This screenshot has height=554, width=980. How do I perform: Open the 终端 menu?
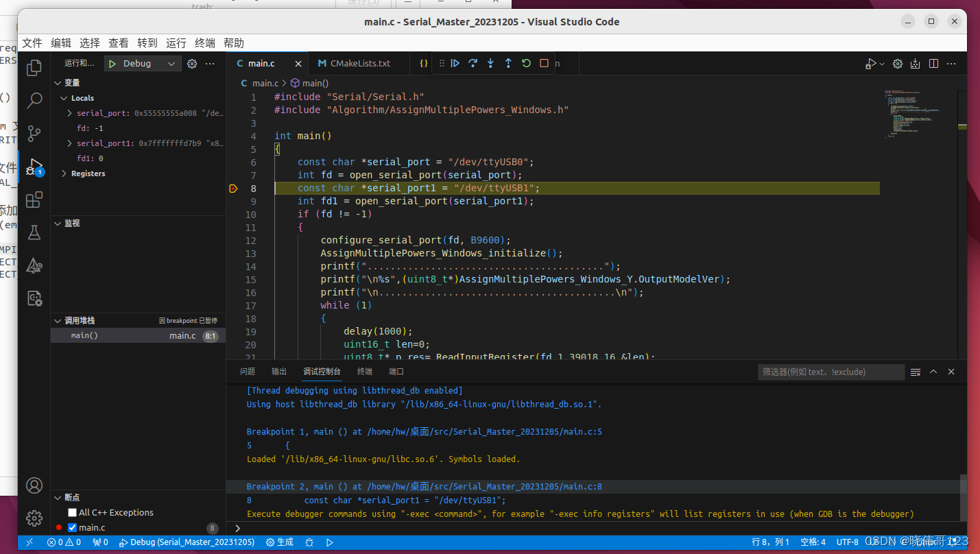pyautogui.click(x=205, y=43)
